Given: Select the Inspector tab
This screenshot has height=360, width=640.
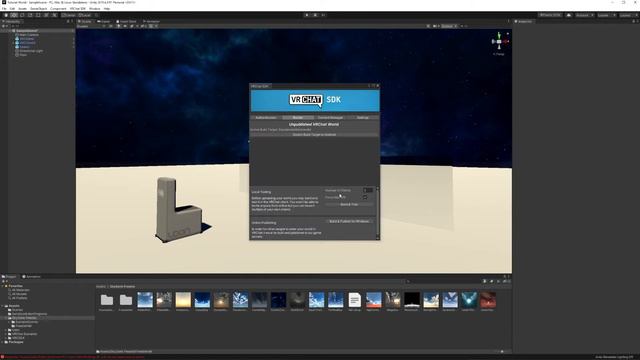Looking at the screenshot, I should point(523,22).
